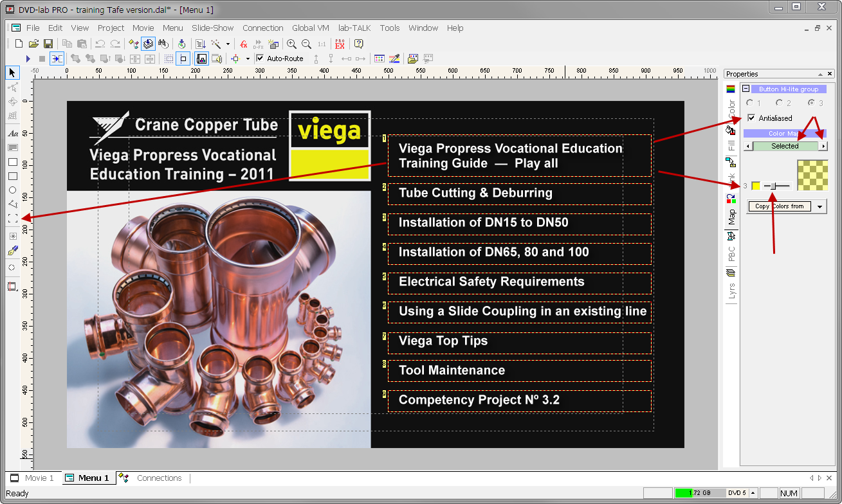This screenshot has width=842, height=504.
Task: Select the arrow pointer tool
Action: click(x=12, y=72)
